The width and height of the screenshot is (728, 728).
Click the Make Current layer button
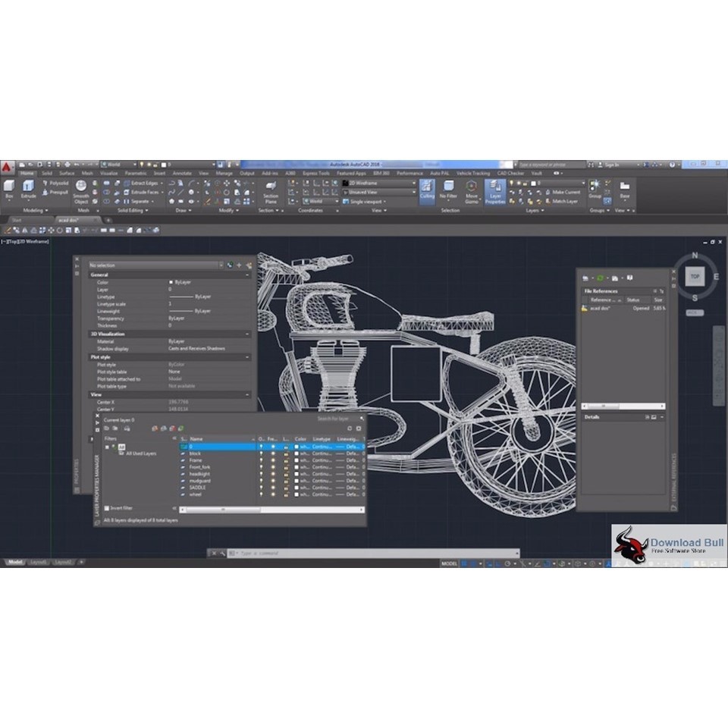pos(566,192)
